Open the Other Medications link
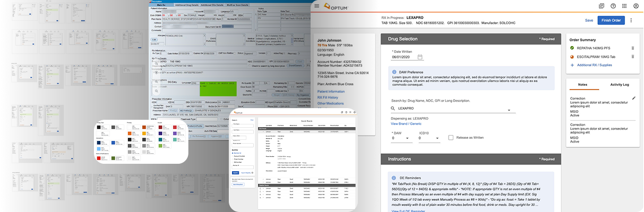Image resolution: width=644 pixels, height=212 pixels. tap(330, 103)
